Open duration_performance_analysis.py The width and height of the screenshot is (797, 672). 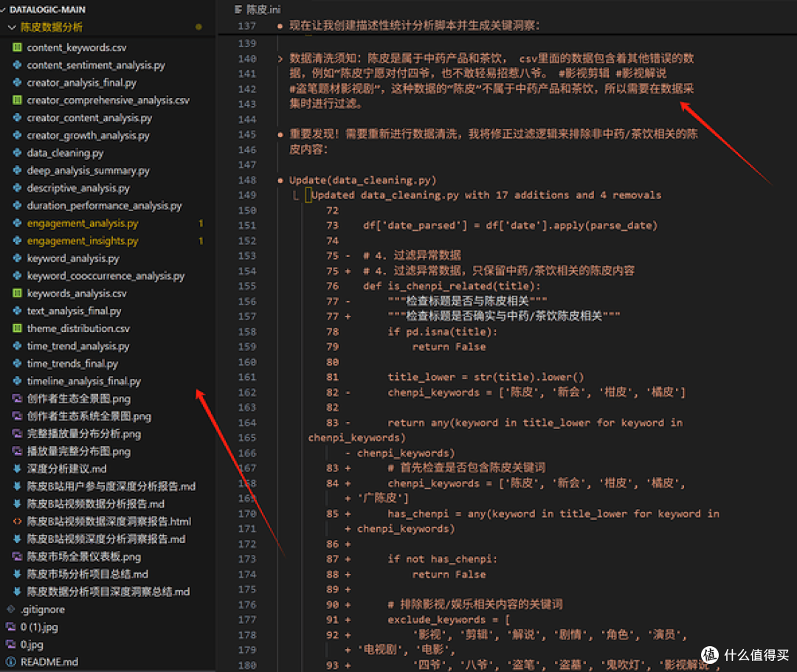104,206
